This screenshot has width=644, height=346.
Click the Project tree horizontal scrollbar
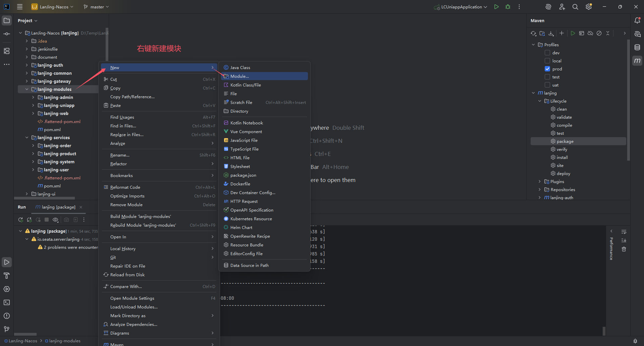(44, 198)
